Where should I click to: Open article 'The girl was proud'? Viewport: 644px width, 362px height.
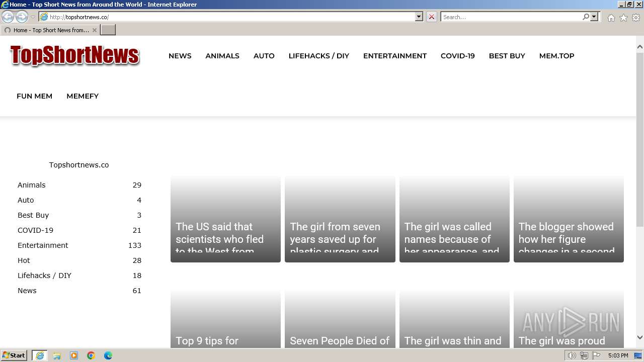pos(569,319)
